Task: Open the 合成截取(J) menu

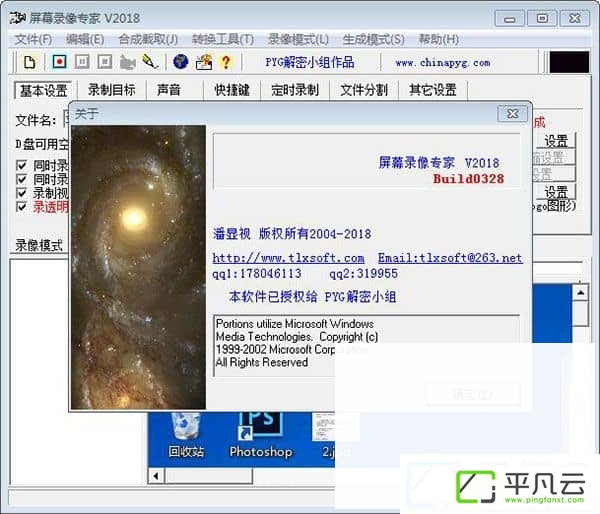Action: [x=148, y=39]
